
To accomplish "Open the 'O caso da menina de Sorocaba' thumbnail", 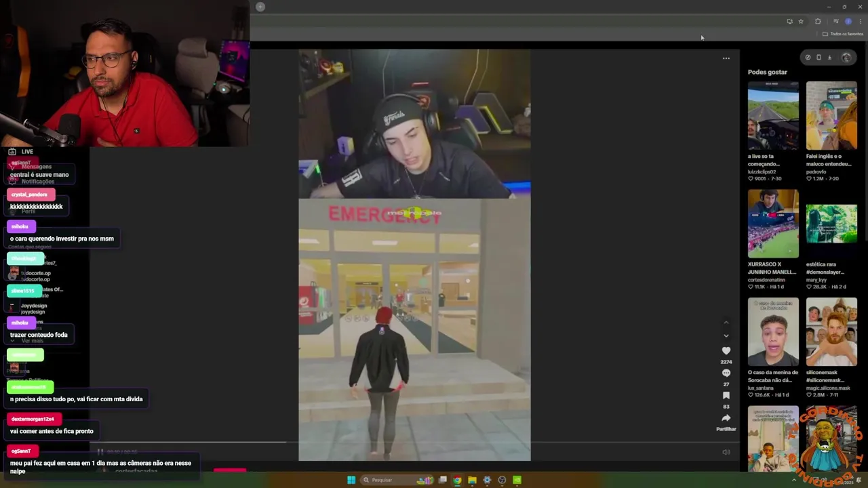I will [773, 332].
